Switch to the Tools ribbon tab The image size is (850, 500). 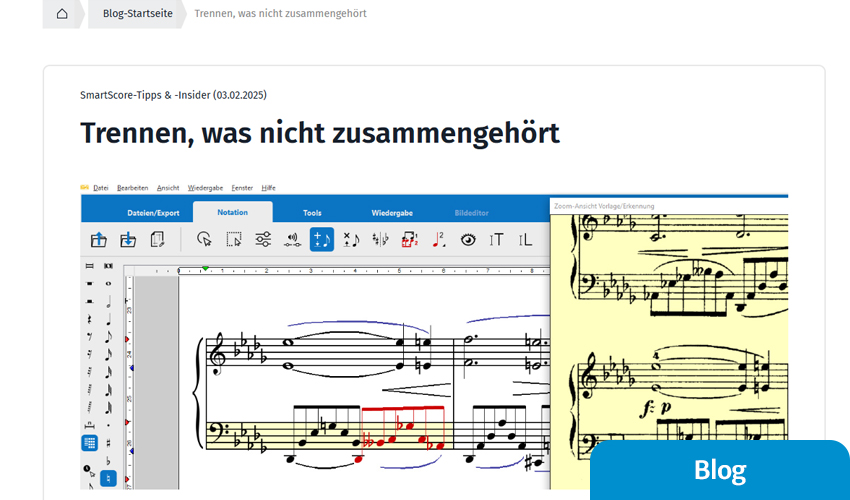312,213
